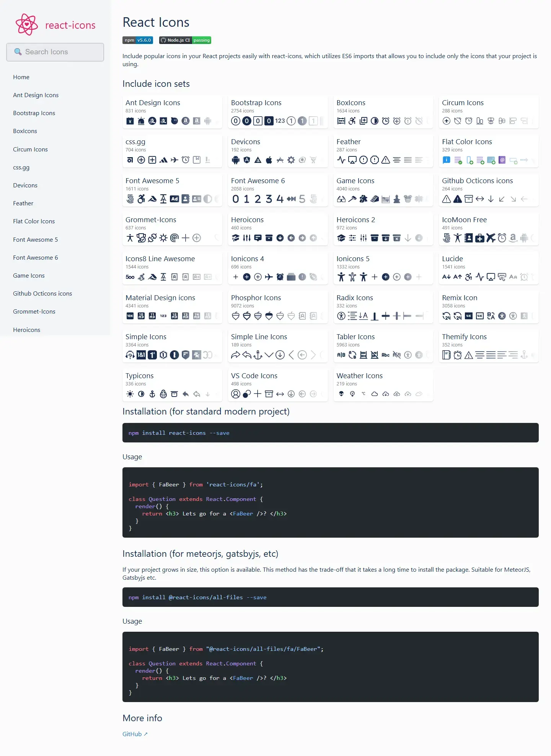Click the npm v5.6.0 badge
This screenshot has height=756, width=551.
(x=138, y=40)
